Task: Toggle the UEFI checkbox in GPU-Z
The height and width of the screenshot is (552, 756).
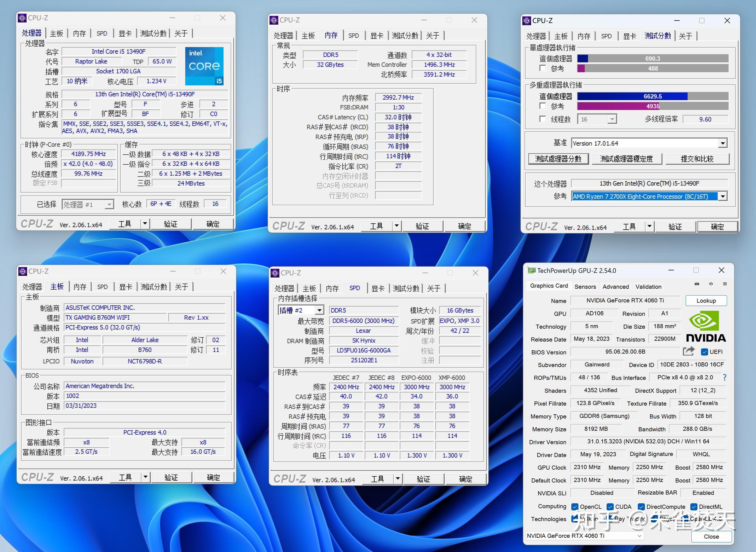Action: (x=705, y=352)
